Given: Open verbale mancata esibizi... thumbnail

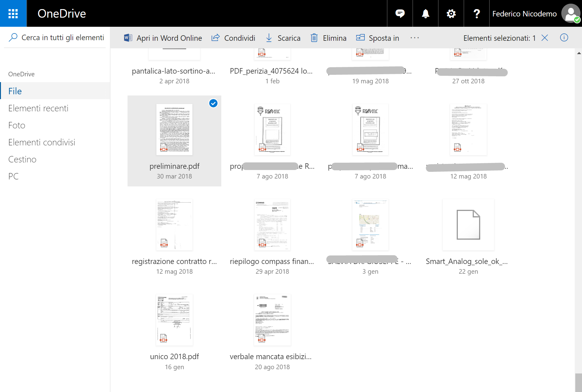Looking at the screenshot, I should pos(272,320).
